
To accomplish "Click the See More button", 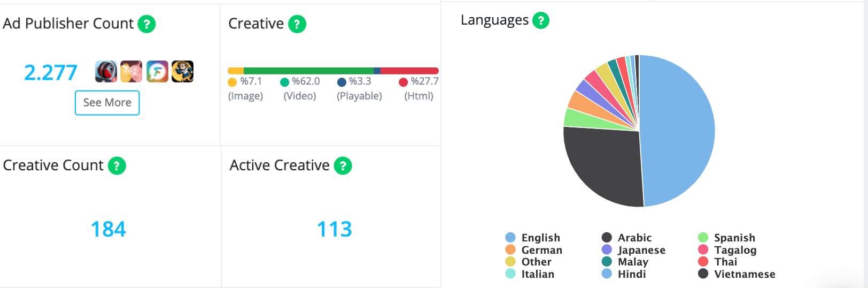I will coord(107,103).
